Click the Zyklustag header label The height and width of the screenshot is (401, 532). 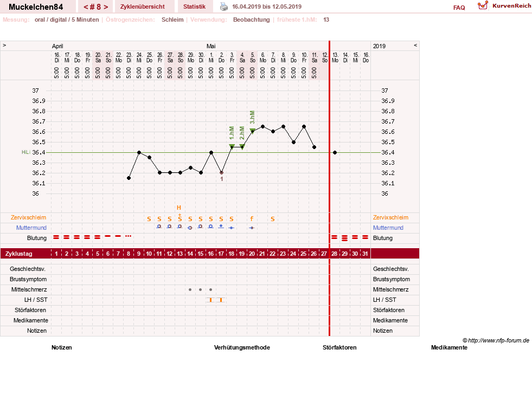pyautogui.click(x=18, y=254)
